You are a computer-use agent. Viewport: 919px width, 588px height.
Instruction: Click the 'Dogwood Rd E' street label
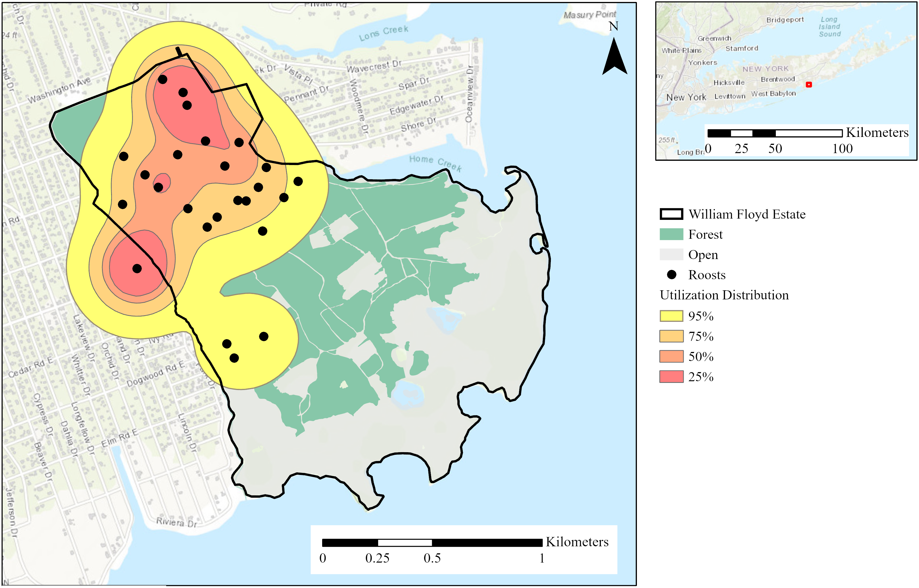coord(156,374)
